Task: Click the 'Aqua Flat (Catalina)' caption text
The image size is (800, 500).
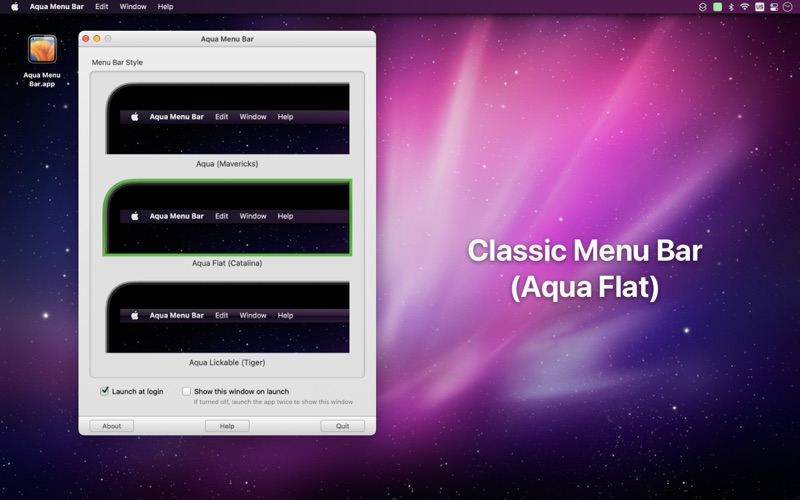Action: pos(227,263)
